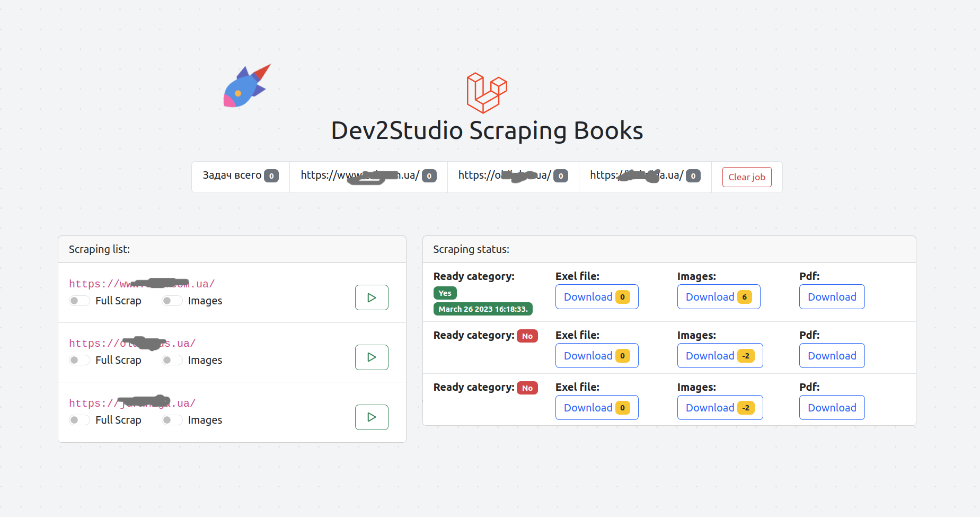The image size is (980, 517).
Task: Toggle Images switch for third site
Action: [172, 420]
